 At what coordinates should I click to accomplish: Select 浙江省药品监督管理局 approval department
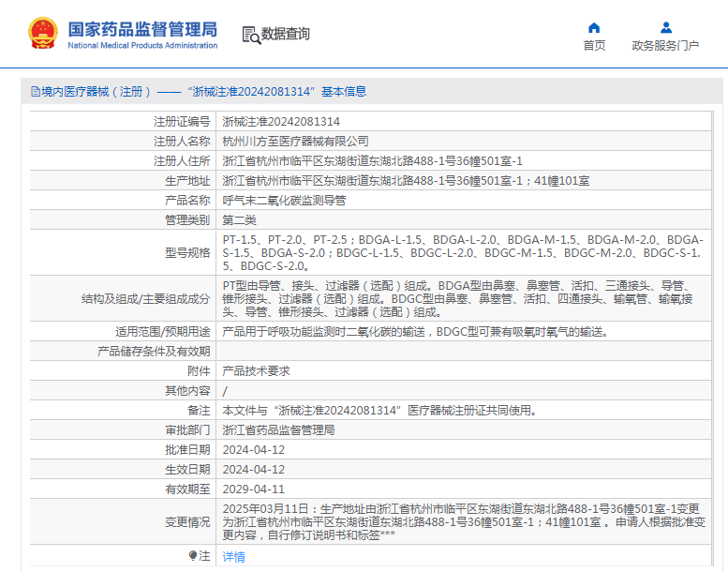point(278,430)
